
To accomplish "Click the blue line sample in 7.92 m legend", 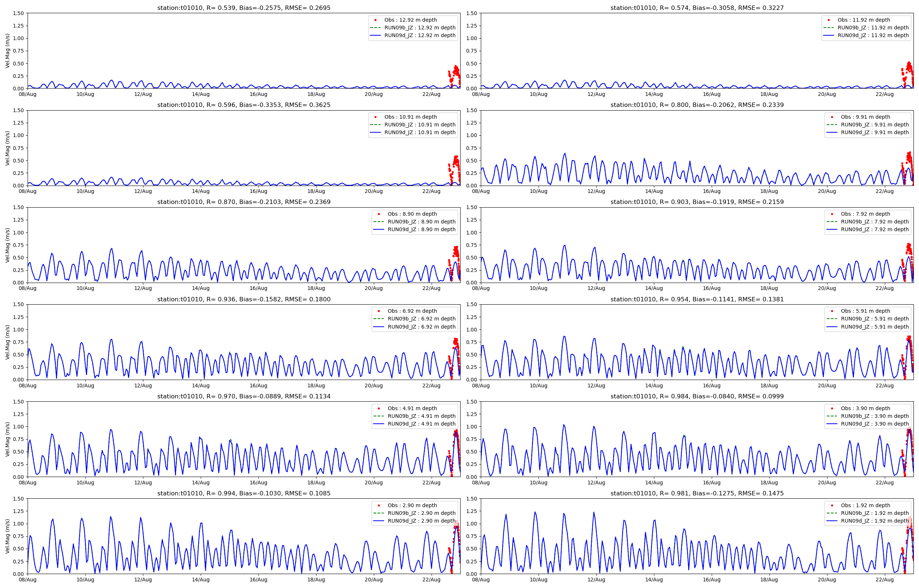I will click(x=832, y=229).
